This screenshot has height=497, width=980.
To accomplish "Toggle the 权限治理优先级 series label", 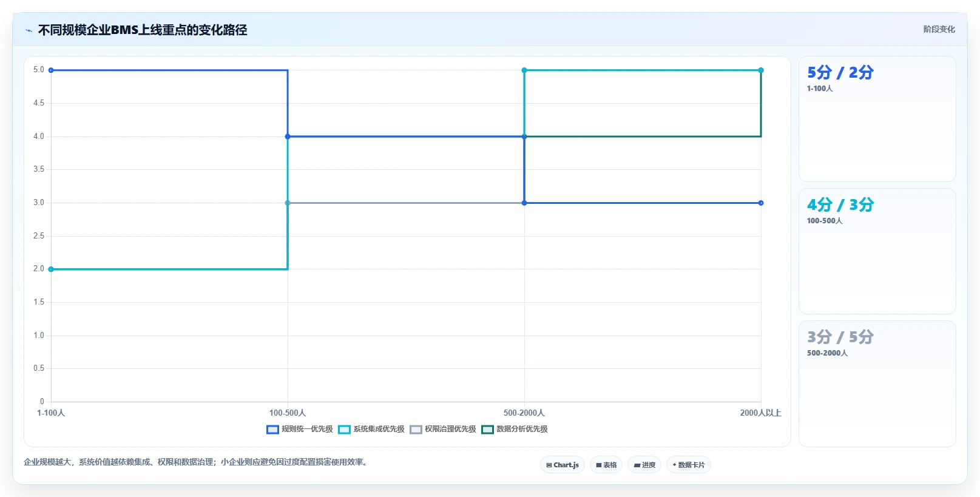I will pyautogui.click(x=450, y=429).
